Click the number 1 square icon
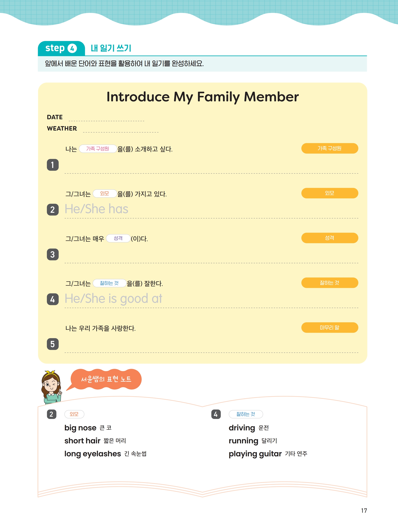The image size is (398, 532). tap(53, 165)
